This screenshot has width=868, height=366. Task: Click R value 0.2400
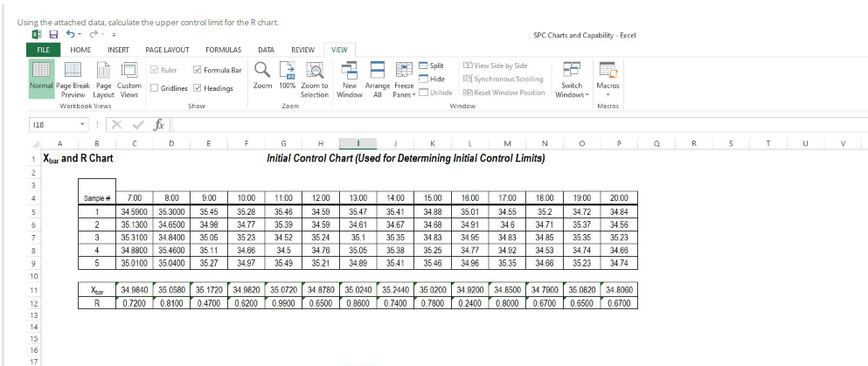pyautogui.click(x=470, y=303)
